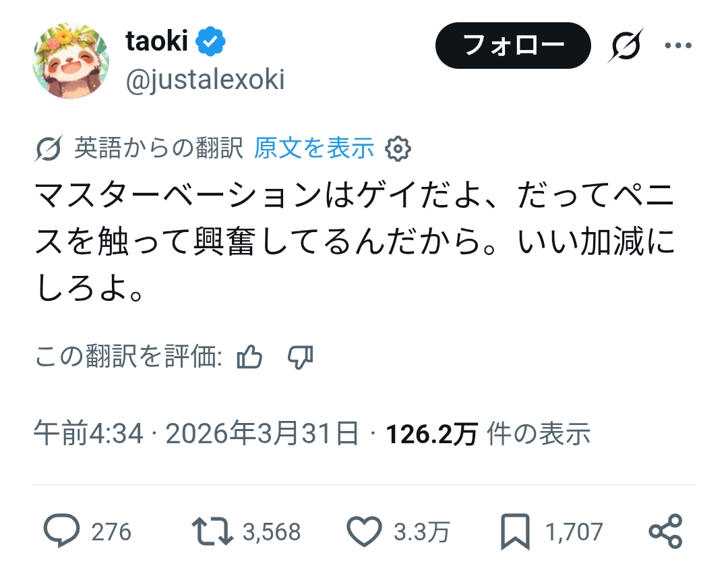View the 126.2万 view count details
The height and width of the screenshot is (568, 728).
click(431, 434)
